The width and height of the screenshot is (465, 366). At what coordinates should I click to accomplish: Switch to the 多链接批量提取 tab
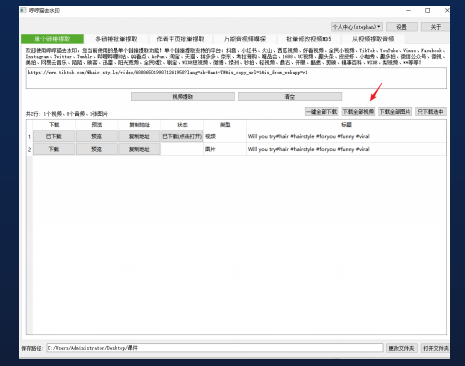click(x=116, y=39)
